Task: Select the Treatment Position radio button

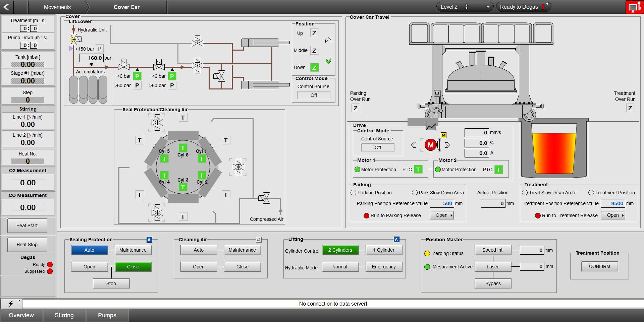Action: pos(591,193)
